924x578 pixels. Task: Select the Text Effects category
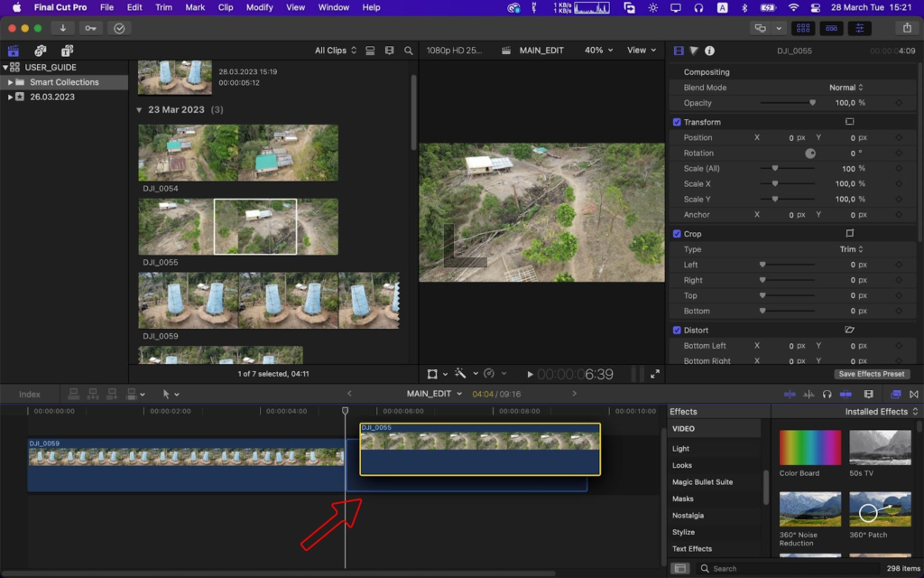coord(692,548)
